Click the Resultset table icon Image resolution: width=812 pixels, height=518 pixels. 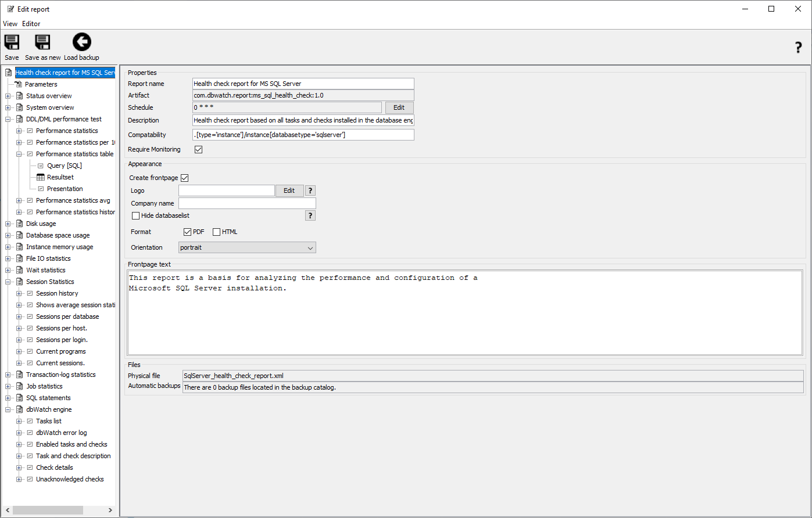(41, 177)
